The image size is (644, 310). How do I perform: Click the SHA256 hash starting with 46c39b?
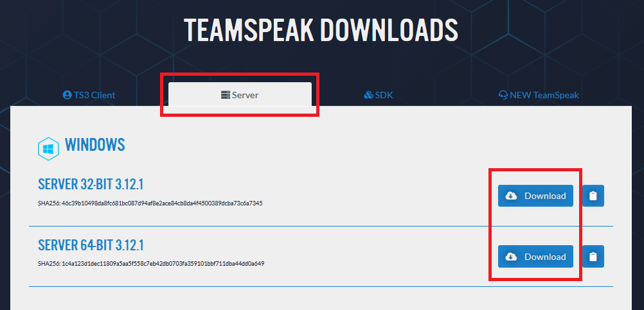pyautogui.click(x=150, y=203)
